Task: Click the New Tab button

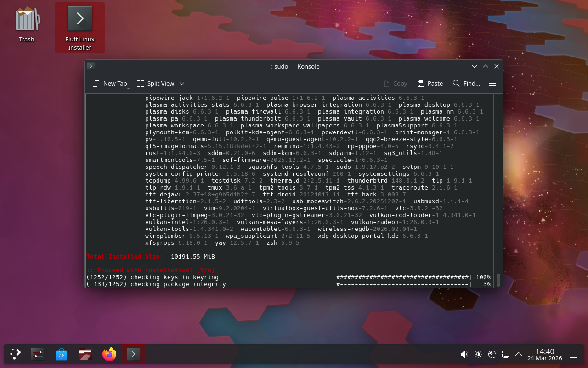Action: 109,83
